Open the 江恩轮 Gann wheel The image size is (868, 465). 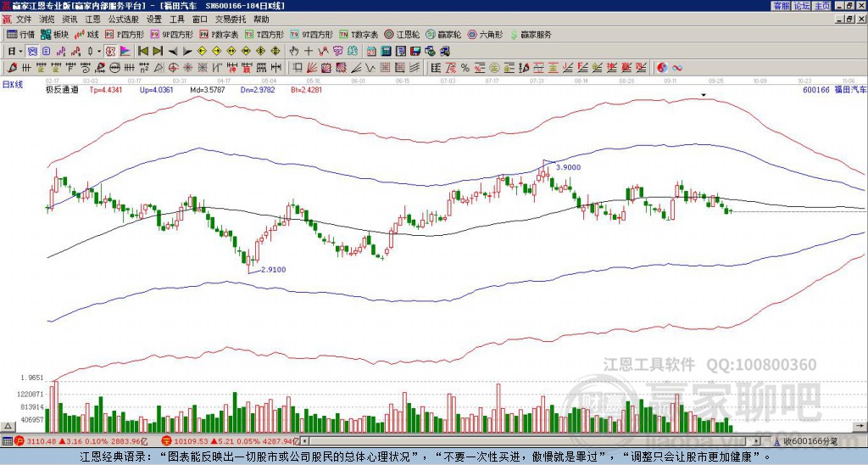click(x=403, y=34)
